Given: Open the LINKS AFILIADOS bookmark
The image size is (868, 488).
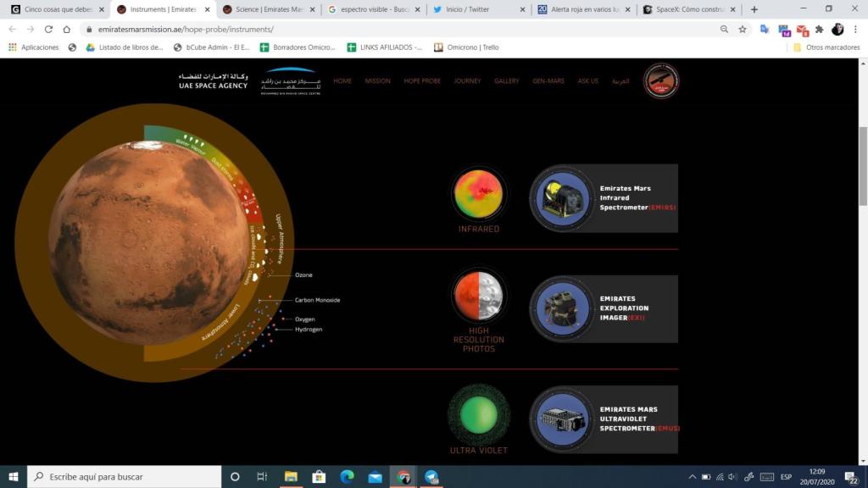Looking at the screenshot, I should (x=385, y=47).
